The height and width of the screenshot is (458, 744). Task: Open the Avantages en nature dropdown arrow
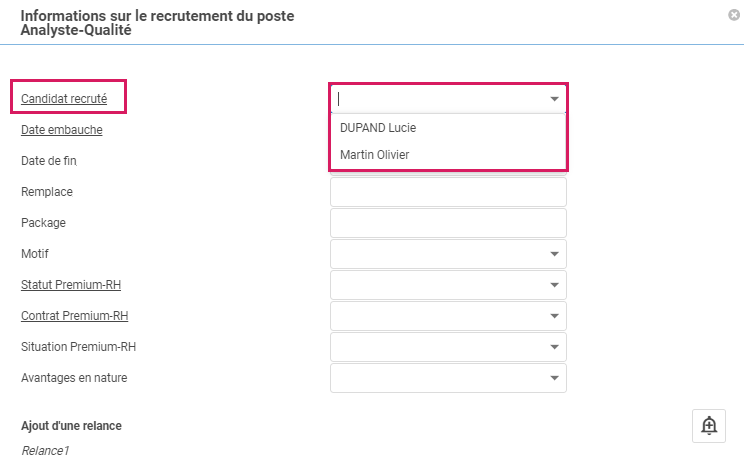pyautogui.click(x=554, y=378)
